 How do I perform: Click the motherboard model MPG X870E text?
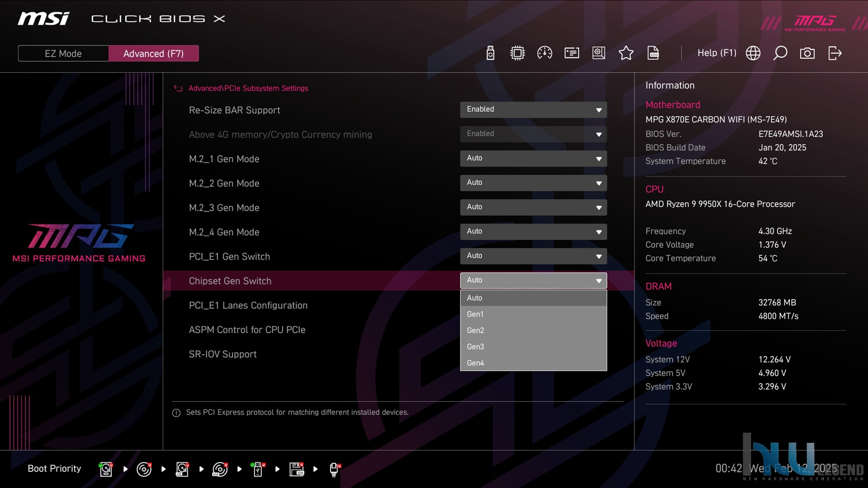[x=716, y=120]
